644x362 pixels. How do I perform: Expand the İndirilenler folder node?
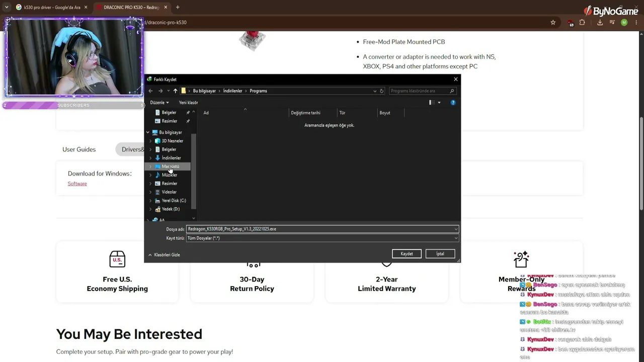pos(150,158)
